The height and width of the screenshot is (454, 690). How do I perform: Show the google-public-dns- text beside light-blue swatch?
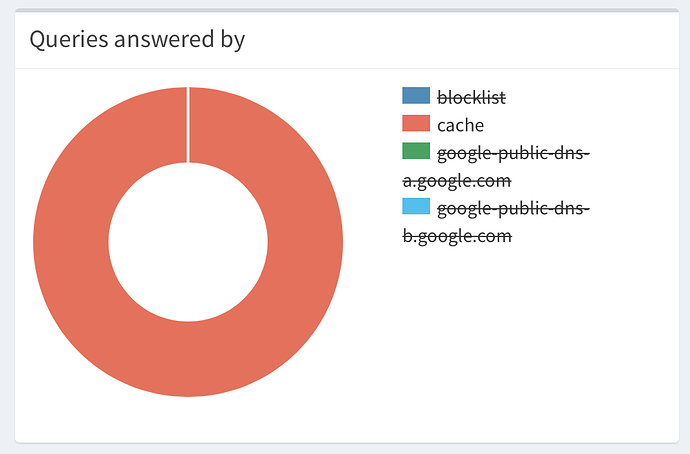tap(514, 208)
